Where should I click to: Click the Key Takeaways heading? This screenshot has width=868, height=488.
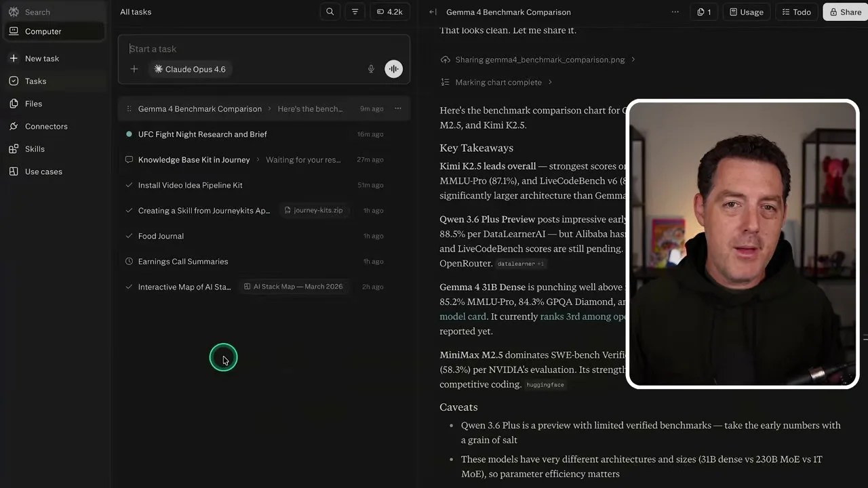coord(476,148)
